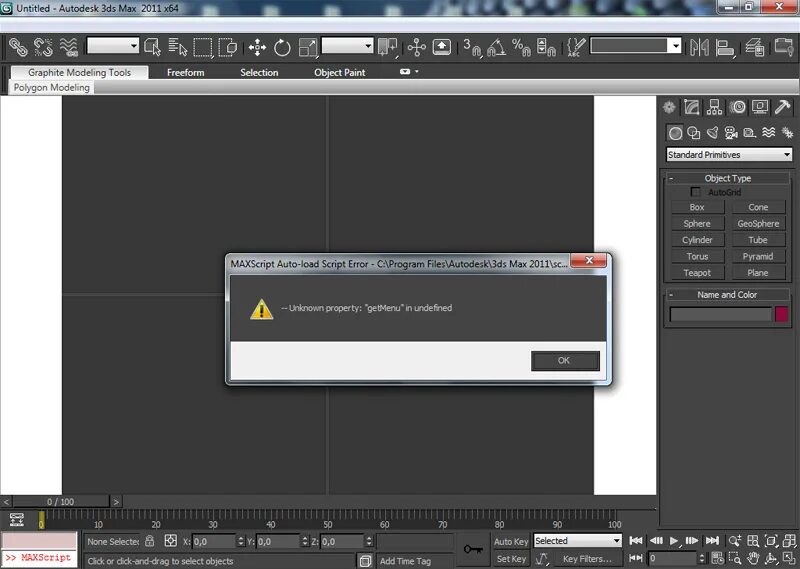800x569 pixels.
Task: Open the reference coordinate system dropdown
Action: click(347, 45)
